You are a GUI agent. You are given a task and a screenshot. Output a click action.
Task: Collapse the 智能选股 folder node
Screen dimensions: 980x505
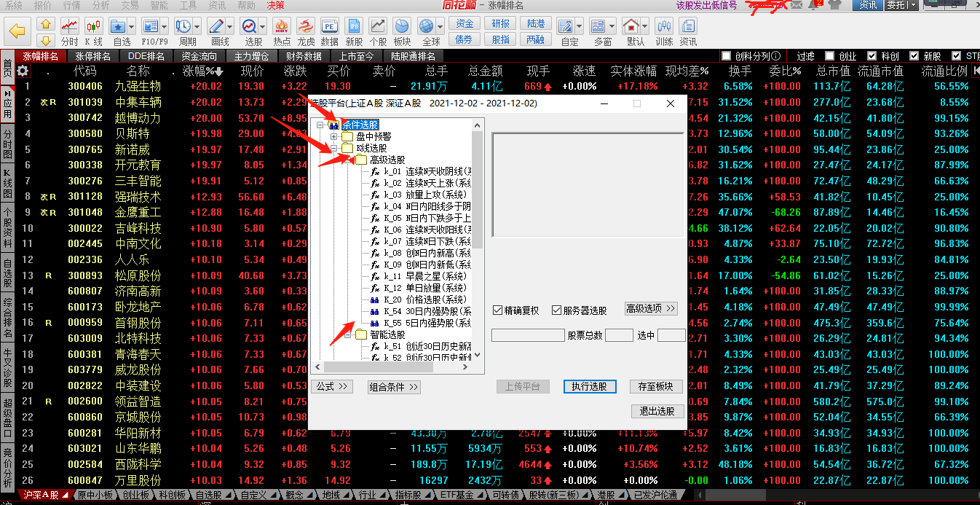click(348, 334)
